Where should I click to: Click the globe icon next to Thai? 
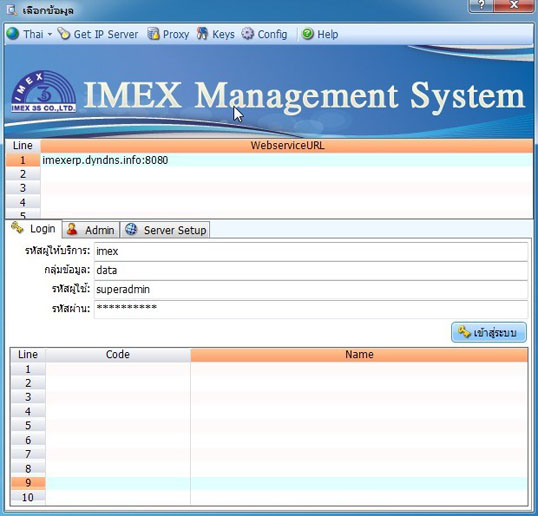[13, 34]
